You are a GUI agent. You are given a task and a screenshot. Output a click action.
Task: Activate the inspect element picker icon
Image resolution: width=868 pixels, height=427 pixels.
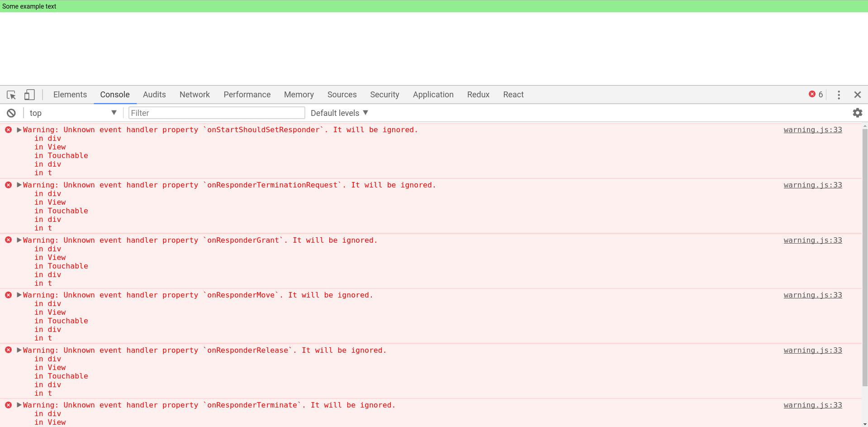(x=11, y=95)
